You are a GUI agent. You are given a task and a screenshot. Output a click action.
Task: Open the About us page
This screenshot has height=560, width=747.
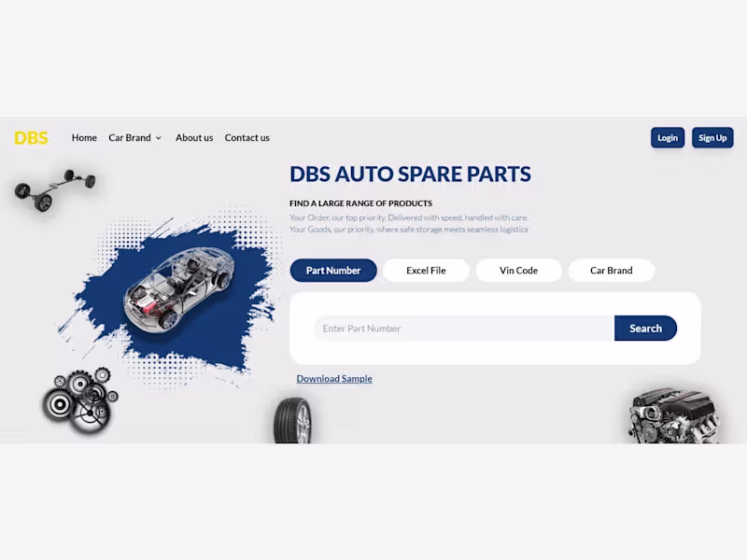tap(194, 137)
